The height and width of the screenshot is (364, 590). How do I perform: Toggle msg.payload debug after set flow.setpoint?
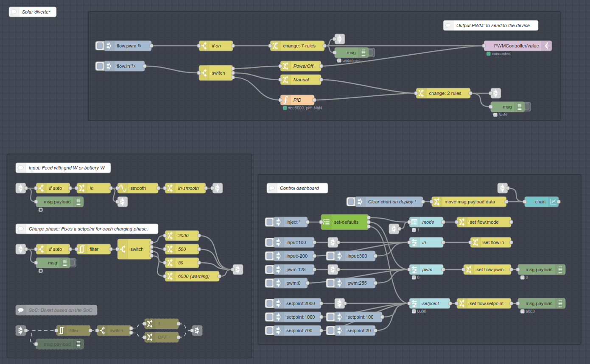click(541, 303)
